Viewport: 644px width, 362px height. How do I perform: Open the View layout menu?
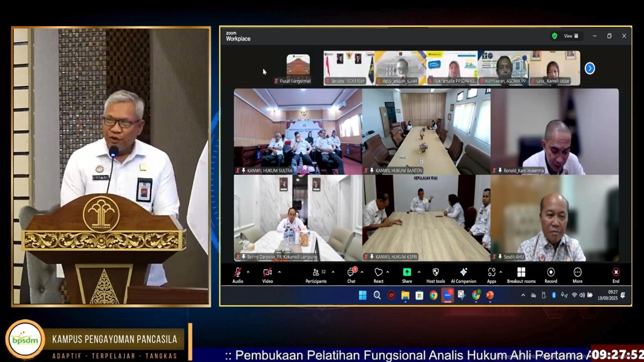pos(571,36)
